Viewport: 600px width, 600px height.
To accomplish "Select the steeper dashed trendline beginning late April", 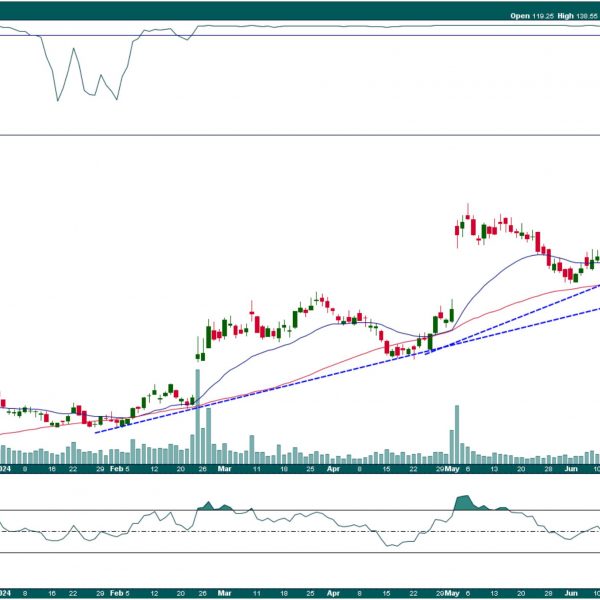I will coord(513,319).
